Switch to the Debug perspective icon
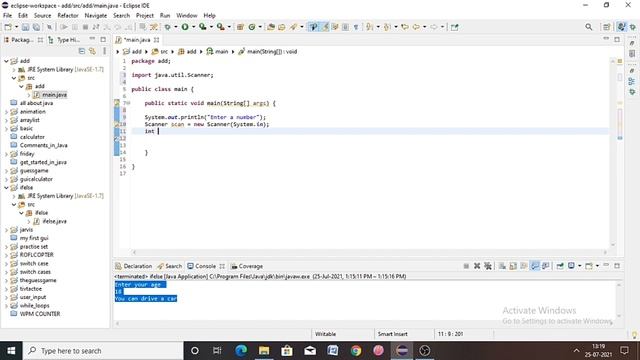This screenshot has height=360, width=640. coord(633,27)
